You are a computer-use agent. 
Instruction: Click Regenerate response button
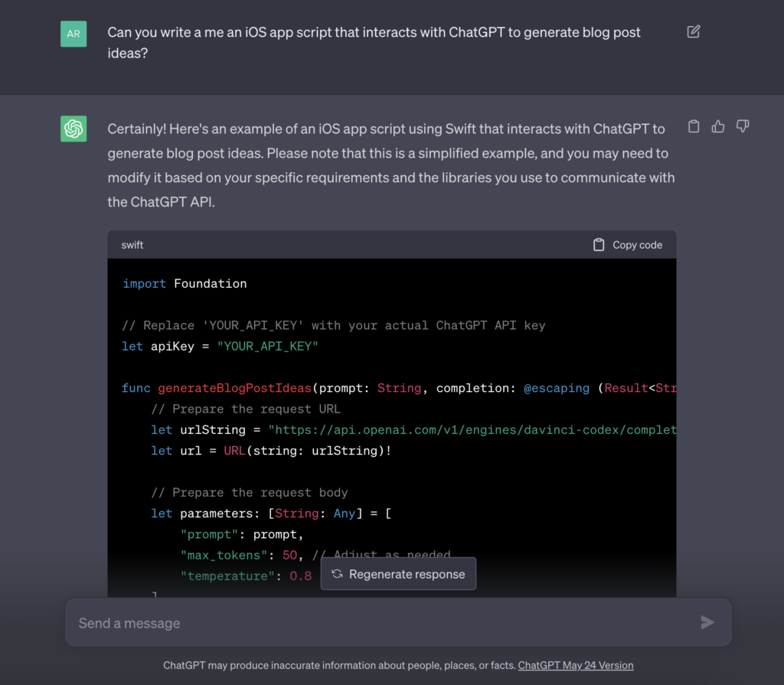[x=398, y=574]
